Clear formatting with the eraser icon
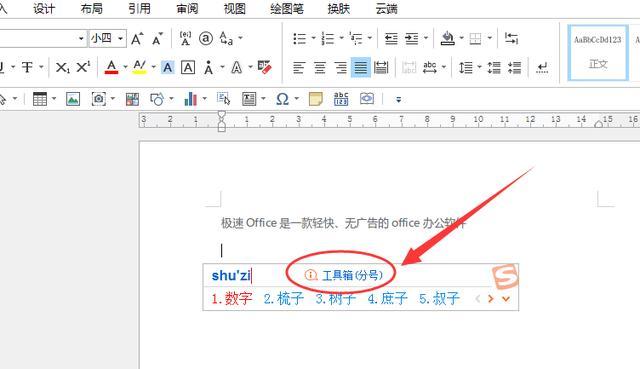Viewport: 640px width, 369px height. pos(264,67)
